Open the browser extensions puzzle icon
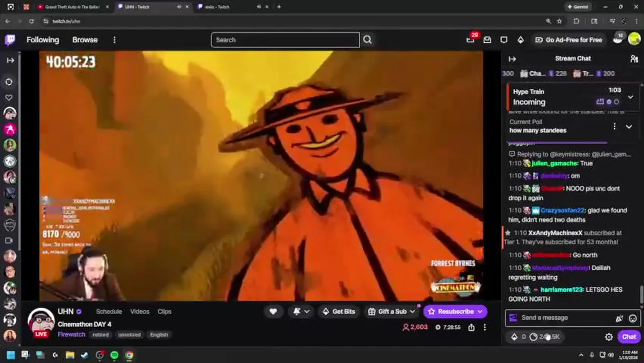644x363 pixels. [576, 21]
